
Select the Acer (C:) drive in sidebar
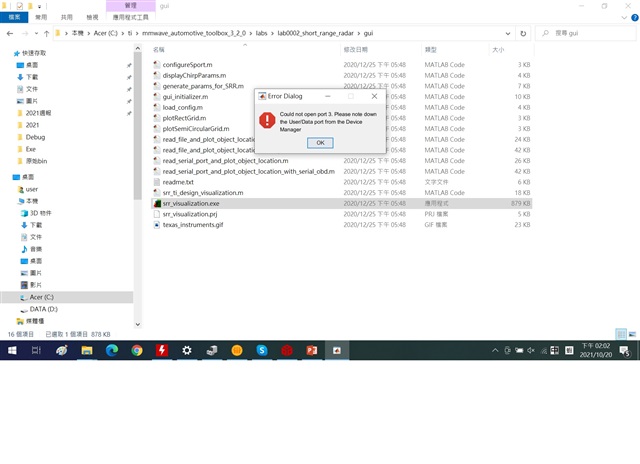point(41,297)
